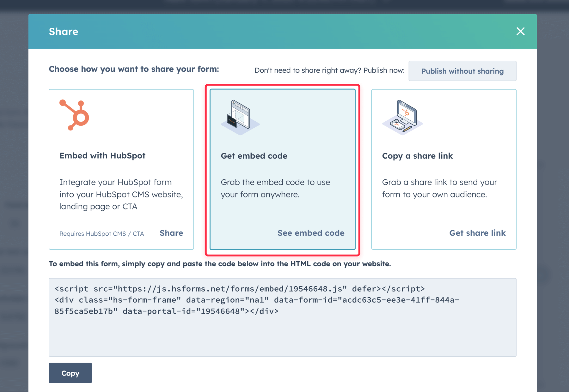569x392 pixels.
Task: Click inside the embed code text box
Action: (282, 317)
